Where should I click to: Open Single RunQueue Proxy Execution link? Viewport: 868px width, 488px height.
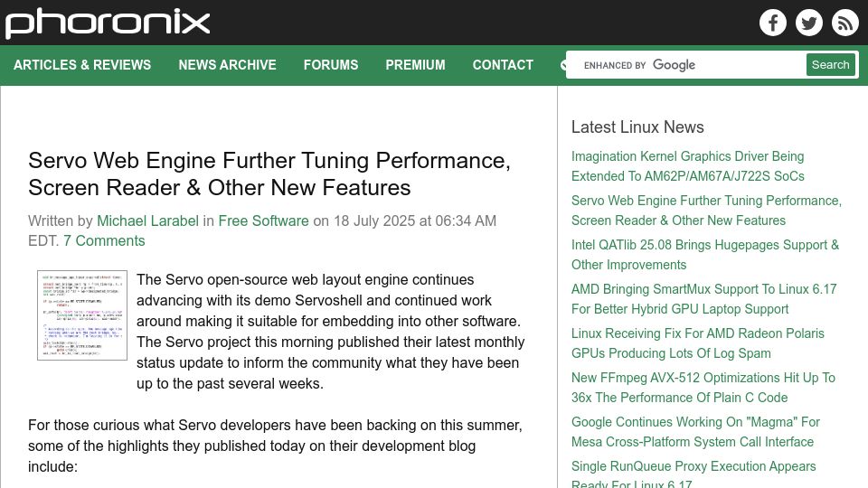point(693,474)
